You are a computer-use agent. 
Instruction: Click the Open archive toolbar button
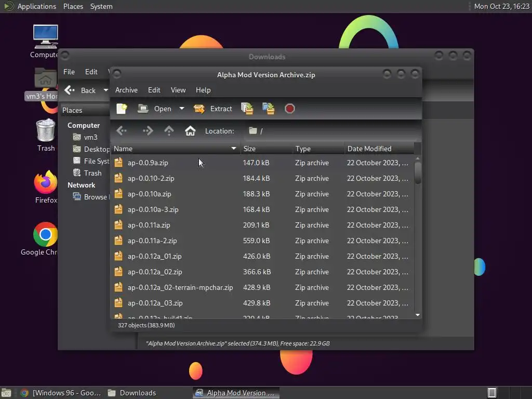coord(154,109)
